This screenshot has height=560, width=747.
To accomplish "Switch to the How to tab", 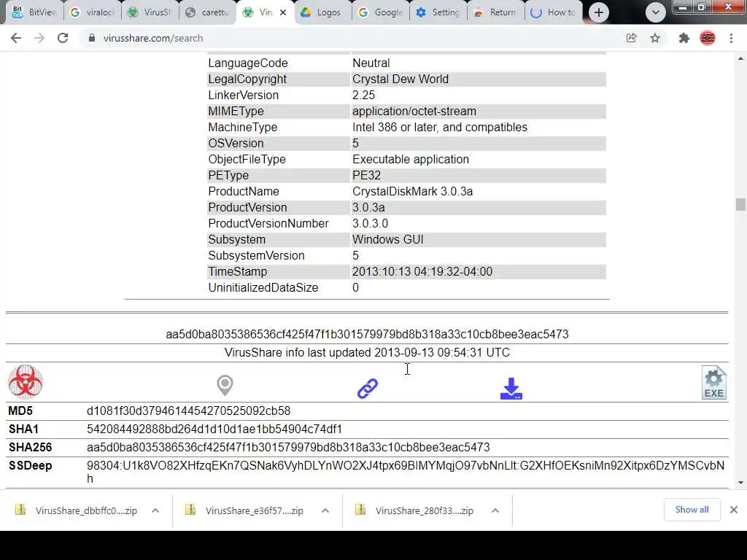I will 554,12.
